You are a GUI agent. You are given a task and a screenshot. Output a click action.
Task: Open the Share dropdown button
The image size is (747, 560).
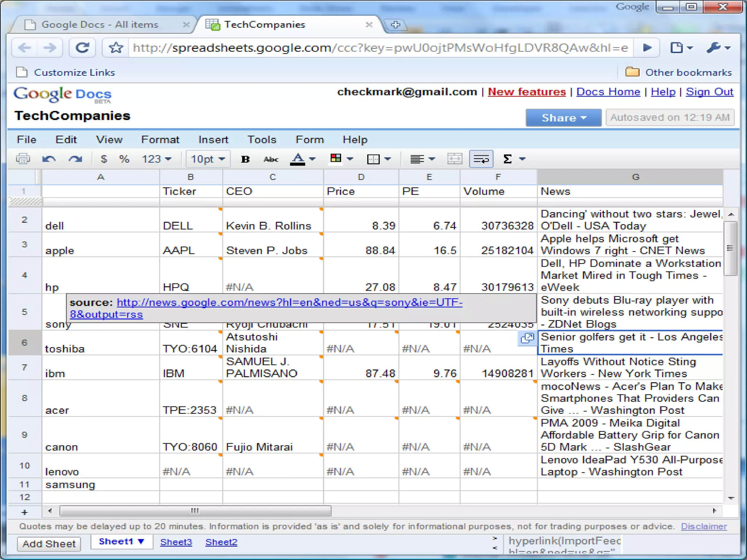563,118
